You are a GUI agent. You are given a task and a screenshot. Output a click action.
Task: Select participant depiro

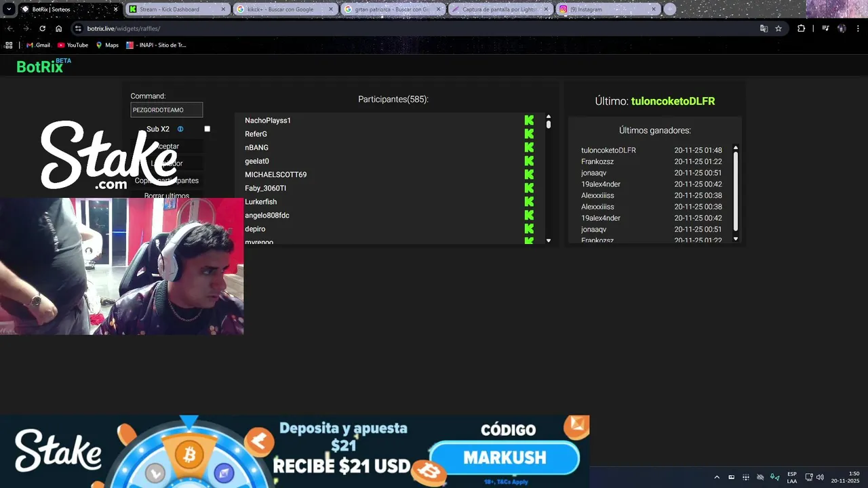pos(255,229)
